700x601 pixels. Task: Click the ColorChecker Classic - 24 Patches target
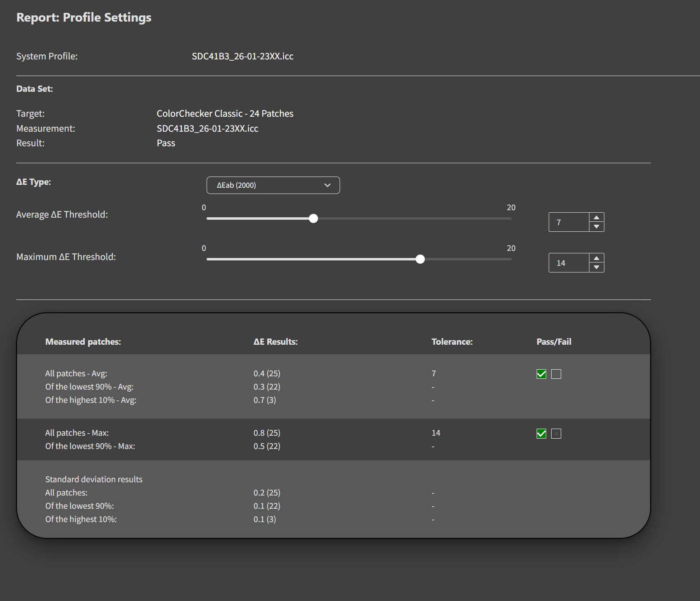tap(225, 113)
